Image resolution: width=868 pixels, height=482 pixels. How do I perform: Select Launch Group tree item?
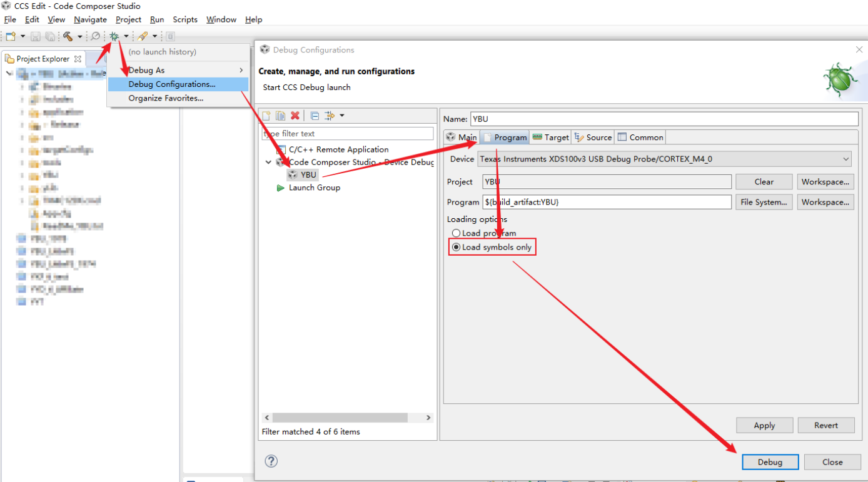pyautogui.click(x=308, y=188)
